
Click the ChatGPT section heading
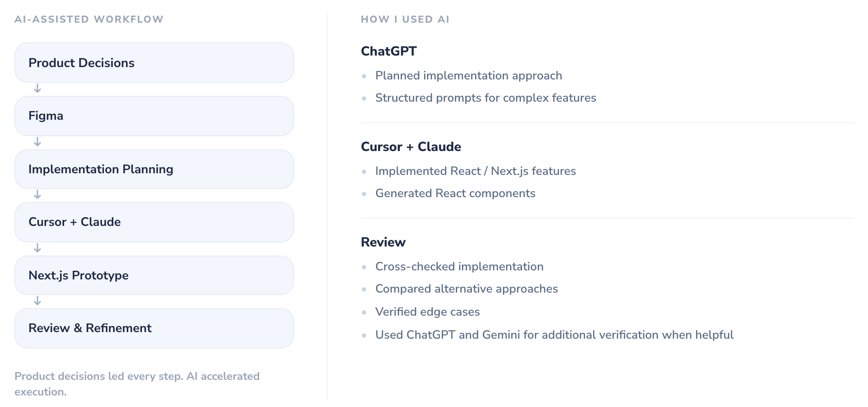[x=389, y=51]
